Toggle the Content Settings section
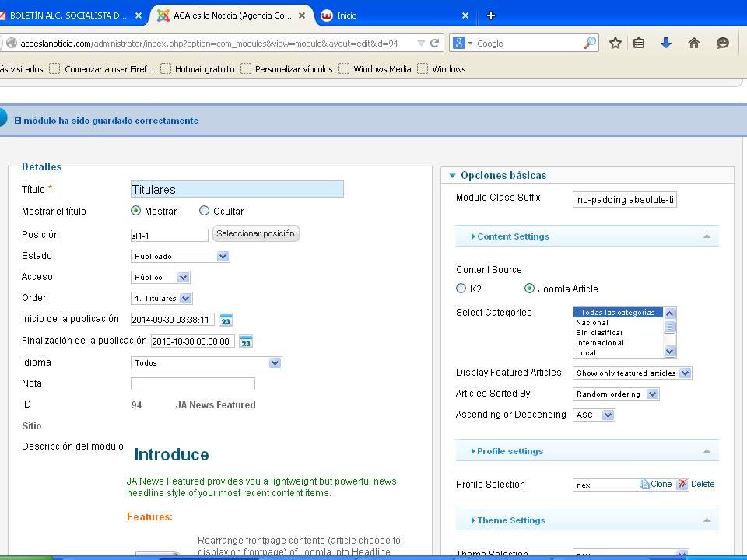The width and height of the screenshot is (747, 560). point(587,236)
